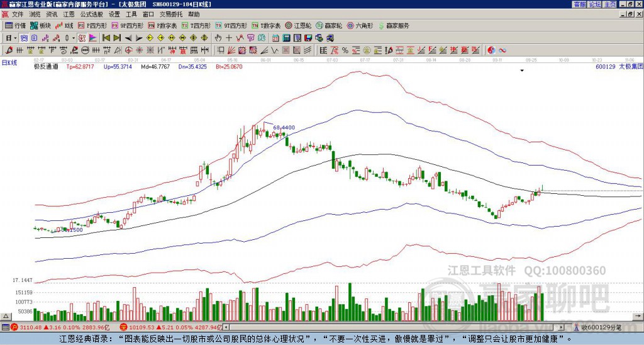Click the horizontal scrollbar right arrow
Image resolution: width=644 pixels, height=345 pixels.
point(562,327)
